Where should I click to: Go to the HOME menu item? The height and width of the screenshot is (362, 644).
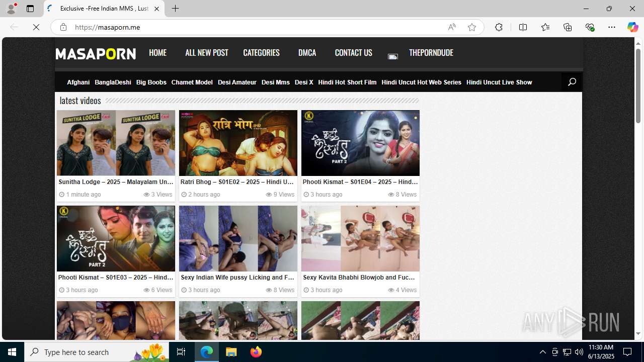coord(157,53)
